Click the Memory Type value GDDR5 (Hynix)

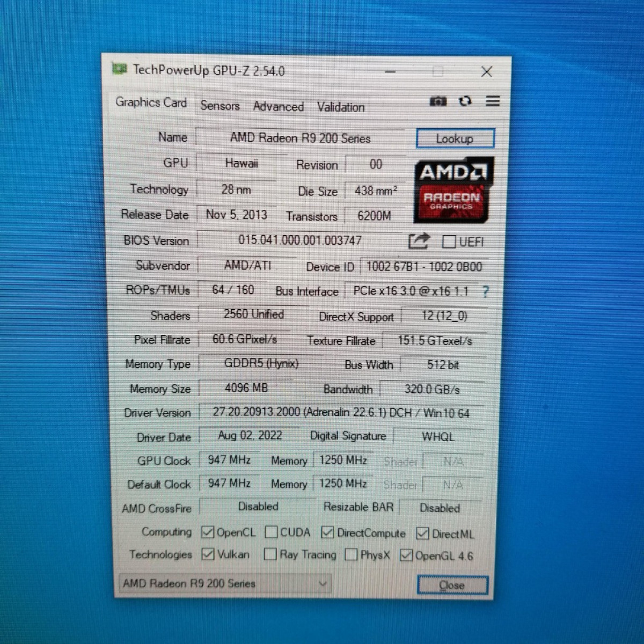point(261,363)
